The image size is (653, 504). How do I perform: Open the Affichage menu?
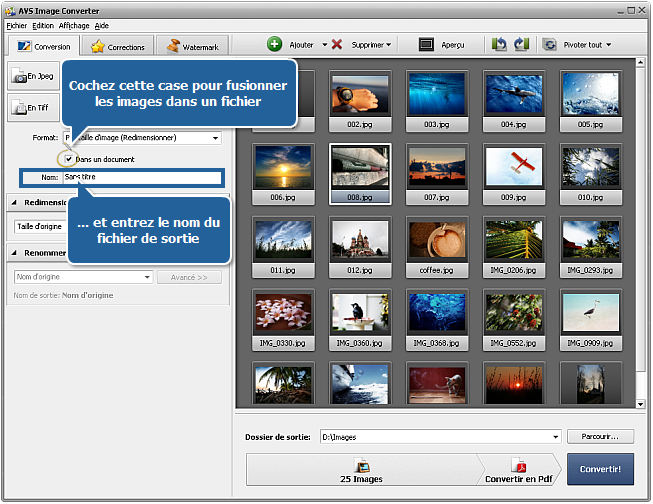click(73, 25)
